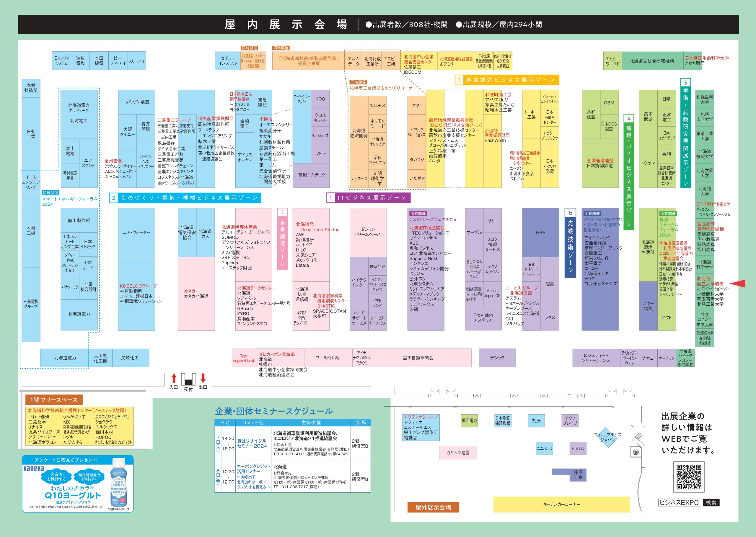Select zone 1 ITビジネス展示ゾーン banner
The height and width of the screenshot is (537, 756).
(369, 198)
